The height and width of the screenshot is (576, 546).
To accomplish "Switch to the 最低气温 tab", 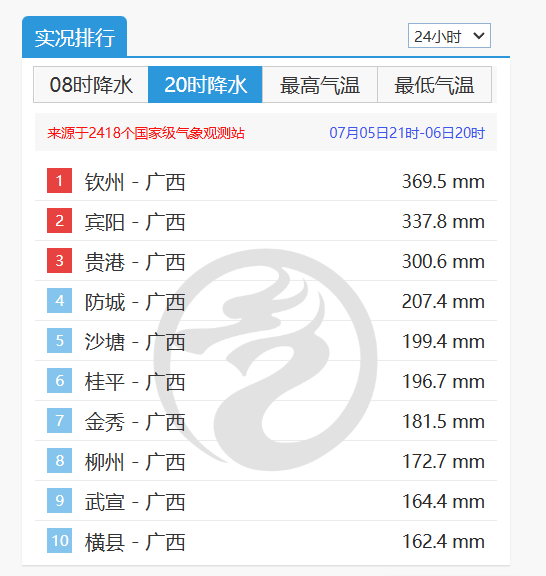I will 434,84.
